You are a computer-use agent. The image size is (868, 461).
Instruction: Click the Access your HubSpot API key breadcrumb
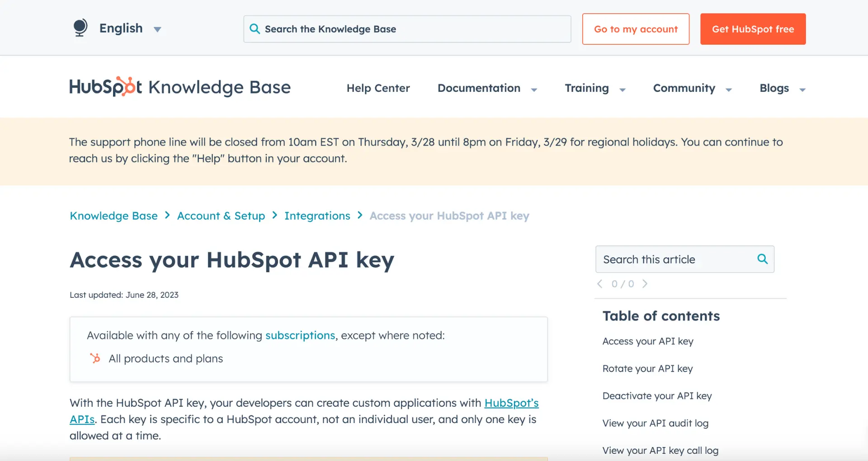[x=449, y=216]
